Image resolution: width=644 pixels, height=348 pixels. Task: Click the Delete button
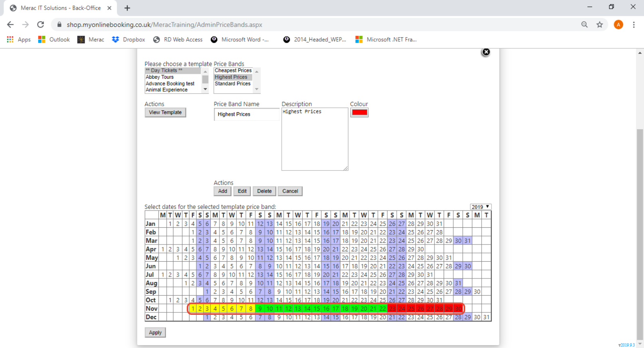(x=264, y=191)
